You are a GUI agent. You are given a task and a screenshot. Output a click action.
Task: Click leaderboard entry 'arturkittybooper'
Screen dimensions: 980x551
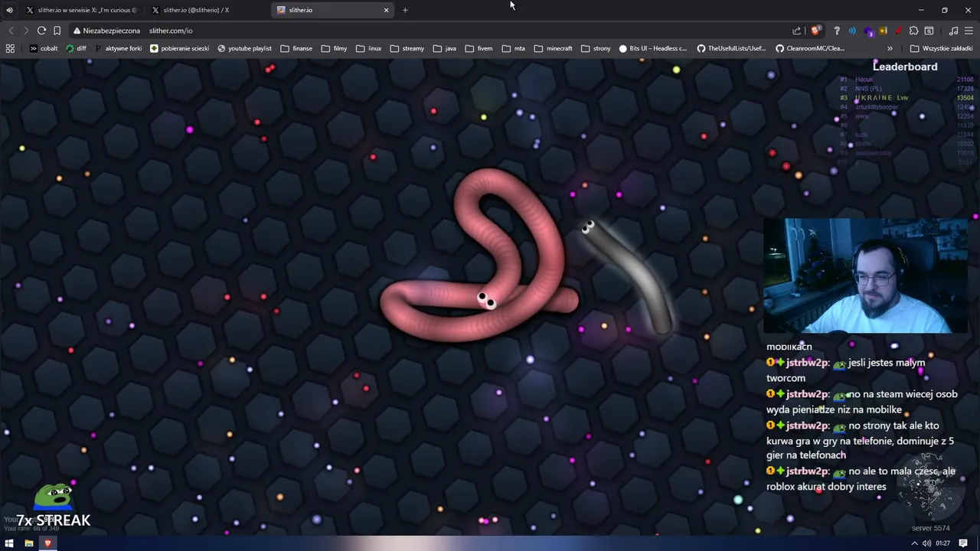[x=906, y=107]
